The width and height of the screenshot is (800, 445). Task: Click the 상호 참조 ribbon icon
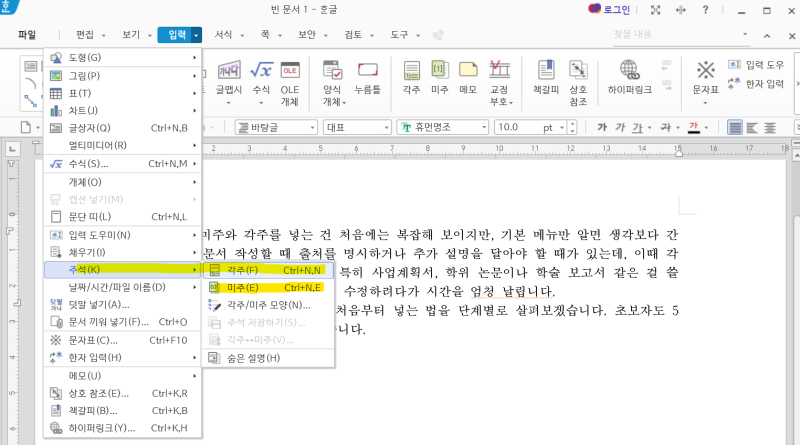pos(578,83)
